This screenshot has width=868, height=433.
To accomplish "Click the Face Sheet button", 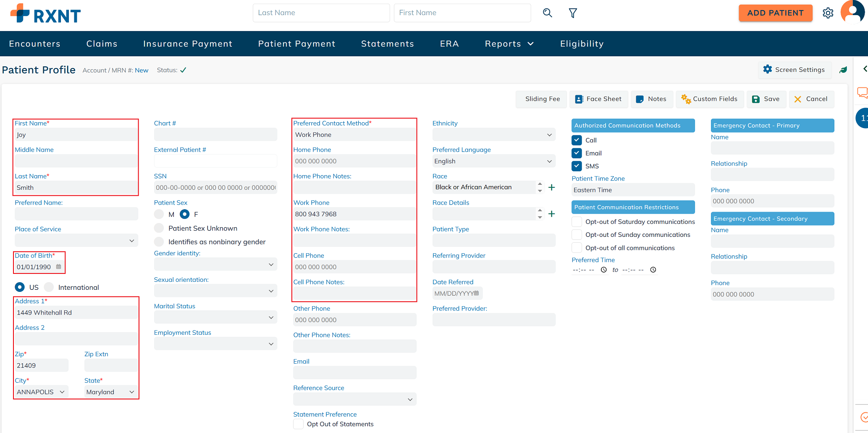I will coord(599,99).
